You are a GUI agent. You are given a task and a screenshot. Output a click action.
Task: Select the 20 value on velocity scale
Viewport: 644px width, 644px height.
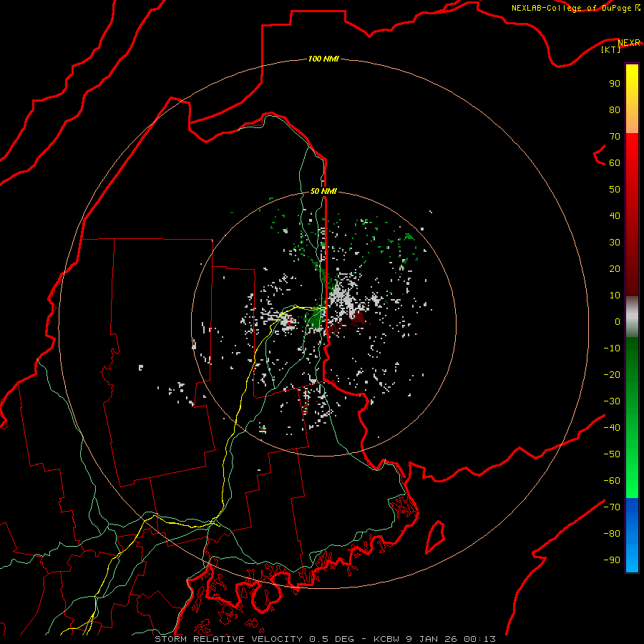coord(615,268)
